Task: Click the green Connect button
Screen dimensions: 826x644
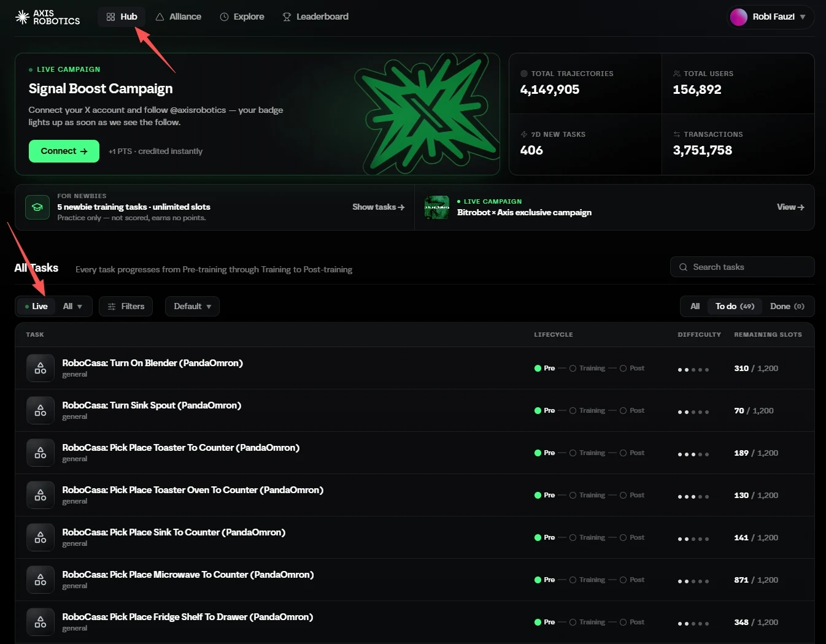Action: coord(64,151)
